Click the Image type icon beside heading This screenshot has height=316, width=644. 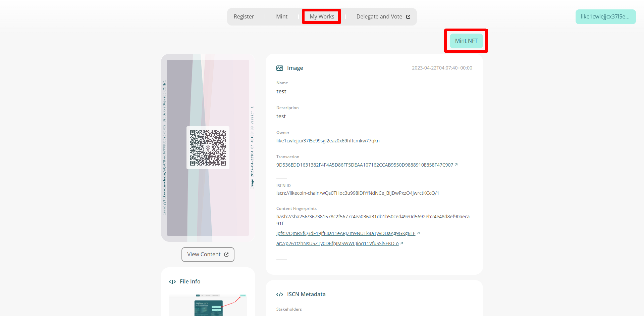(x=279, y=68)
